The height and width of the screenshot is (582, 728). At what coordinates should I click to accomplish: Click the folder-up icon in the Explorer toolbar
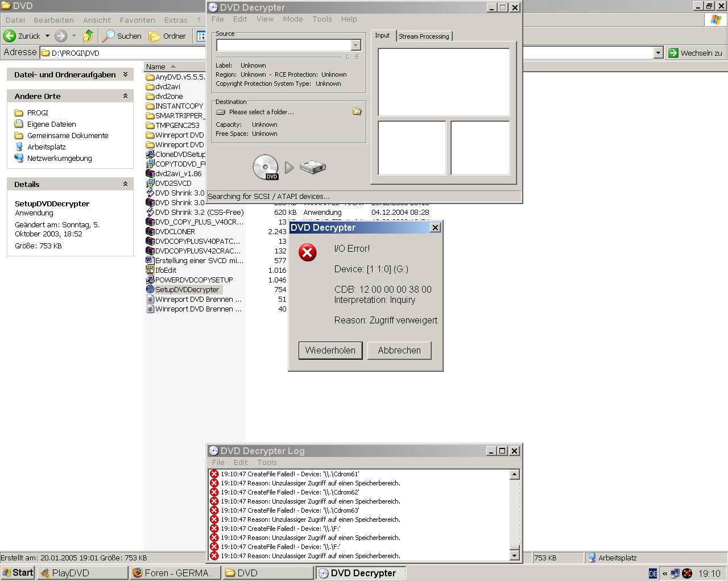[x=88, y=36]
